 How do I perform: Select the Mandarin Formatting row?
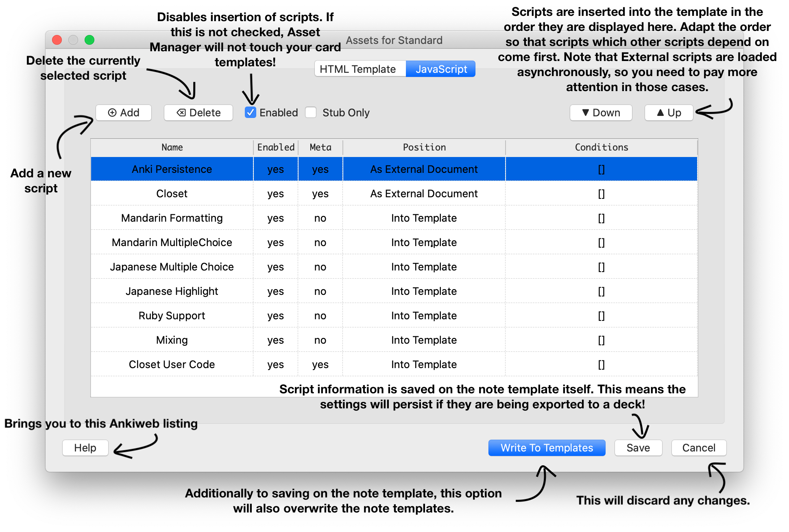pos(172,218)
